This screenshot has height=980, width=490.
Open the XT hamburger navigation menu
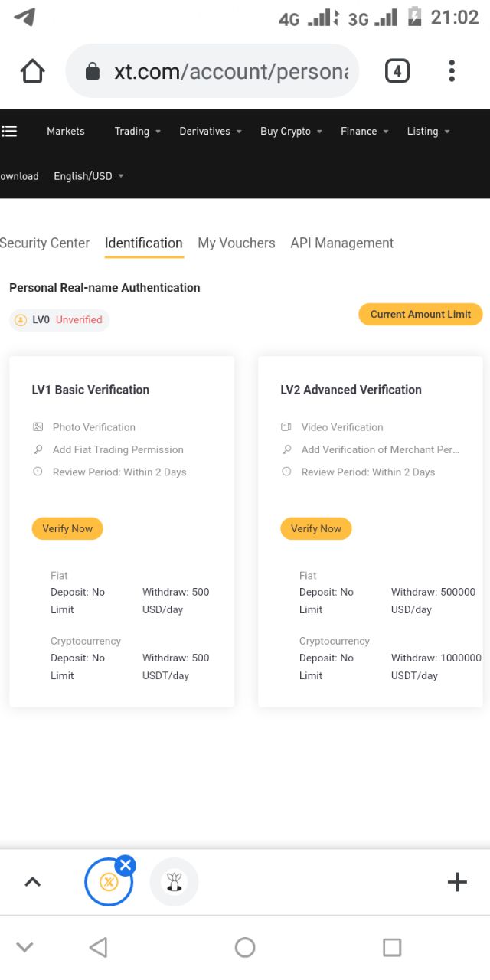(x=9, y=131)
